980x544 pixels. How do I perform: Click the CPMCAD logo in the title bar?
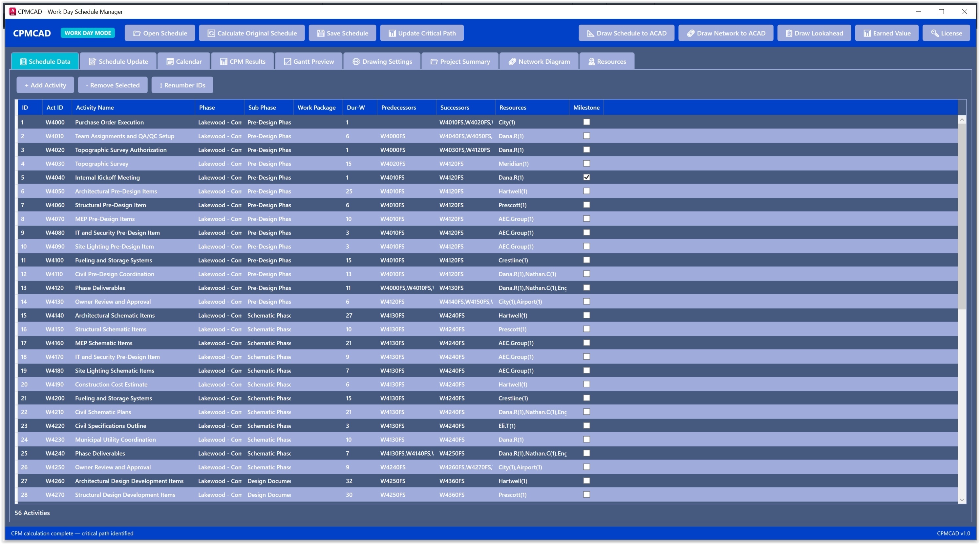point(32,33)
